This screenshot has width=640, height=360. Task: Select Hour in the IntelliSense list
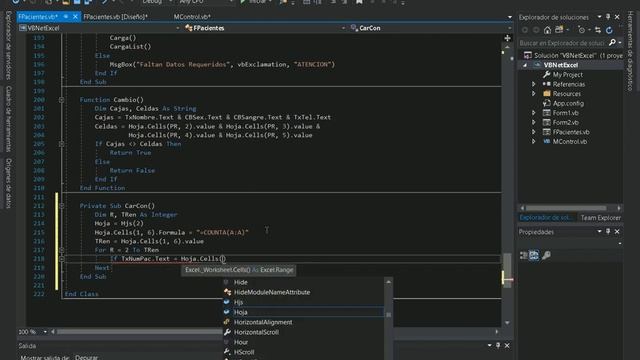click(304, 342)
